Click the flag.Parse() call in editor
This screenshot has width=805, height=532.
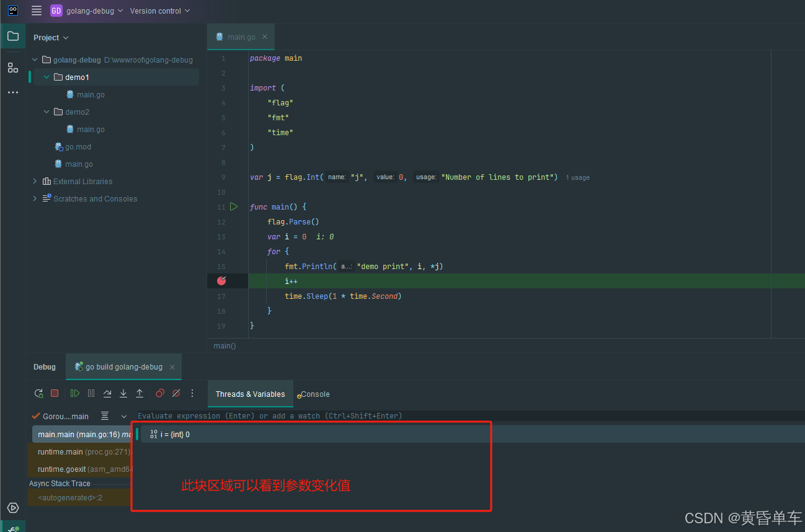pos(293,221)
